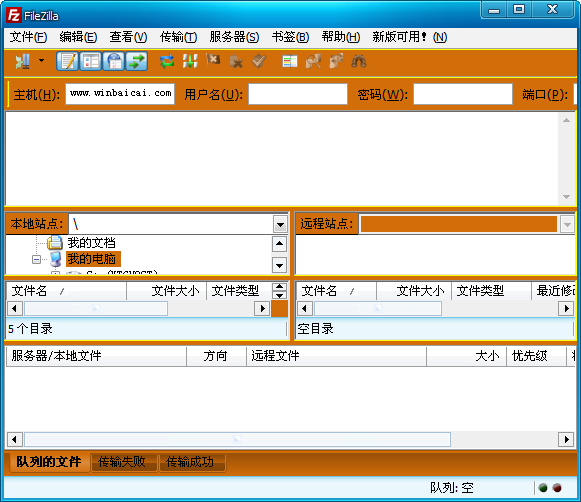Click process queue toolbar icon
Image resolution: width=581 pixels, height=502 pixels.
190,61
